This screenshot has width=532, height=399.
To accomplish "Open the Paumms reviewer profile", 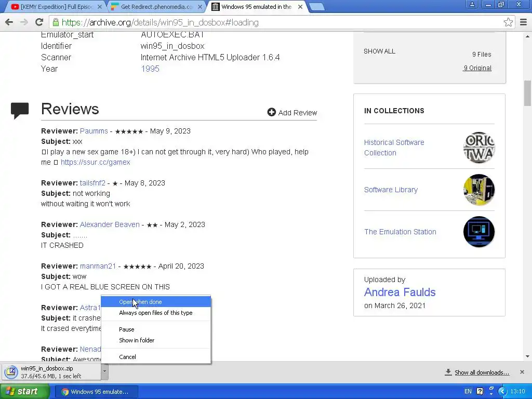I will tap(94, 131).
